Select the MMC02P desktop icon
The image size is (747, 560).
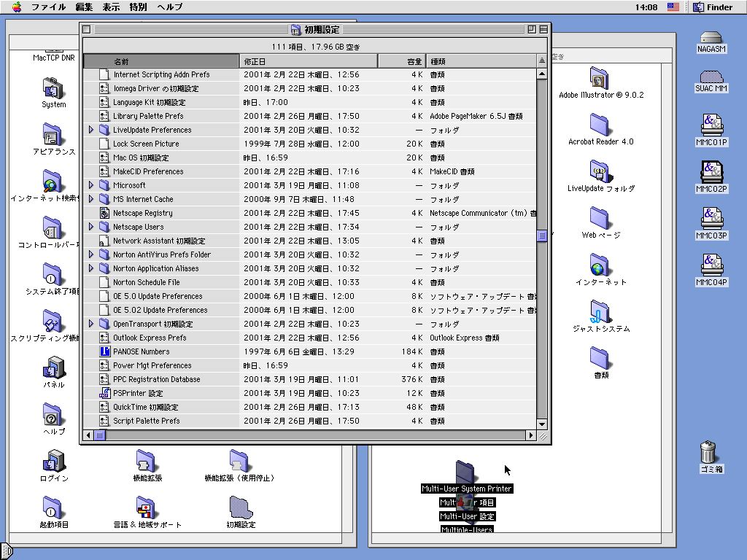pyautogui.click(x=711, y=171)
